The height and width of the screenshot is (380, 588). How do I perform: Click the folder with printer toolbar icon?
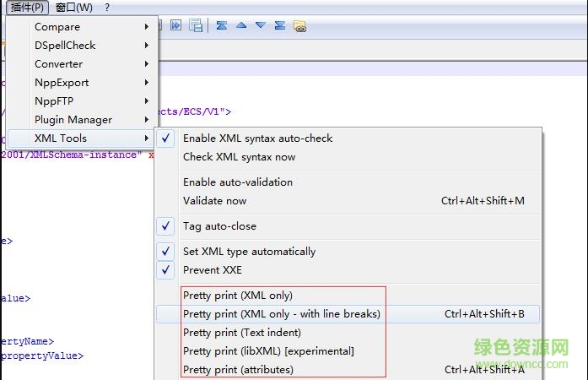(x=299, y=26)
